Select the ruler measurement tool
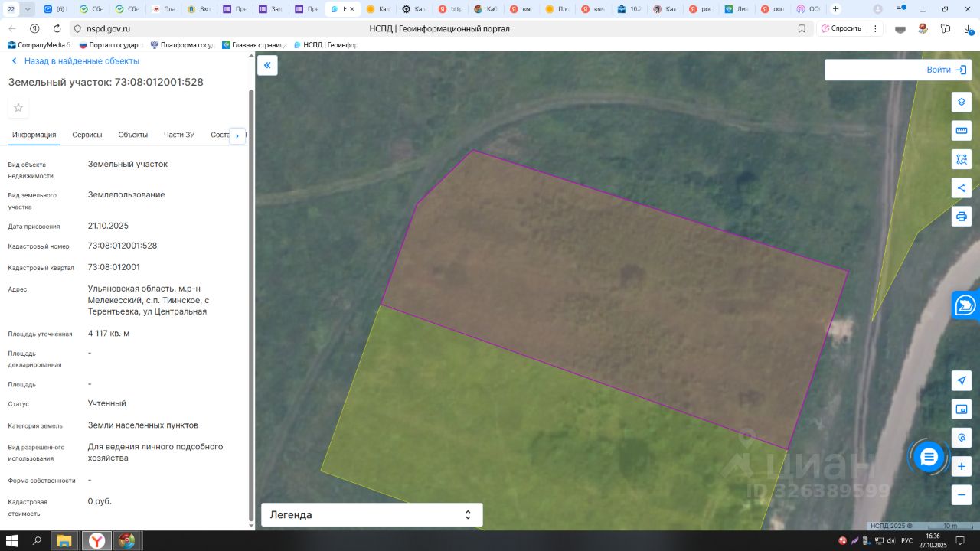Screen dimensions: 980x551 [x=962, y=131]
